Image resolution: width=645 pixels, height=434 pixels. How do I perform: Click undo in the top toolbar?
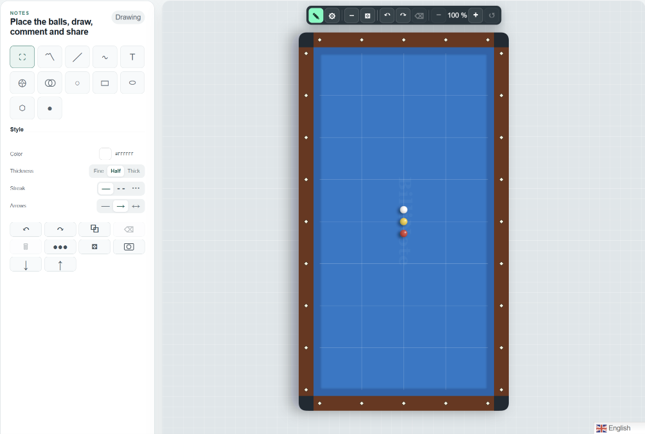[387, 16]
